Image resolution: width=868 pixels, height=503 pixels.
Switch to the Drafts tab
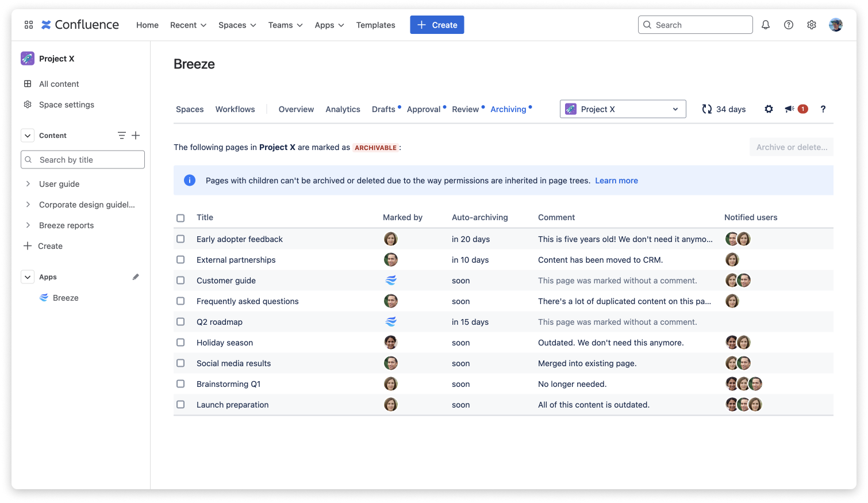383,109
